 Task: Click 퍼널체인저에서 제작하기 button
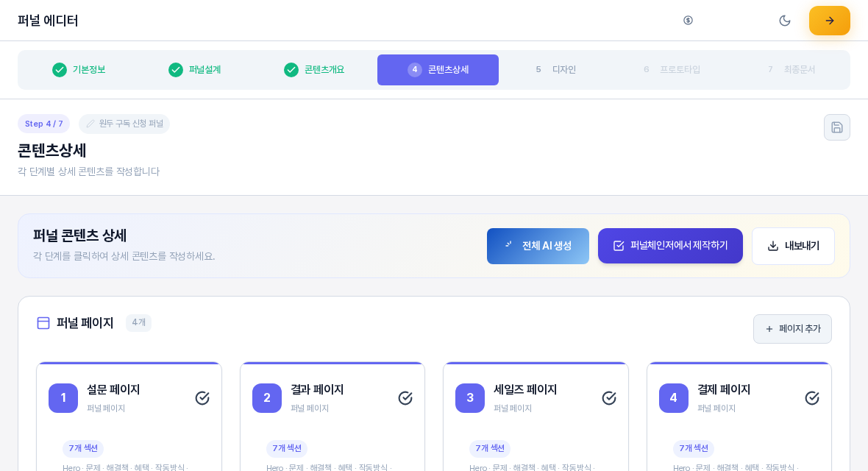click(x=670, y=246)
